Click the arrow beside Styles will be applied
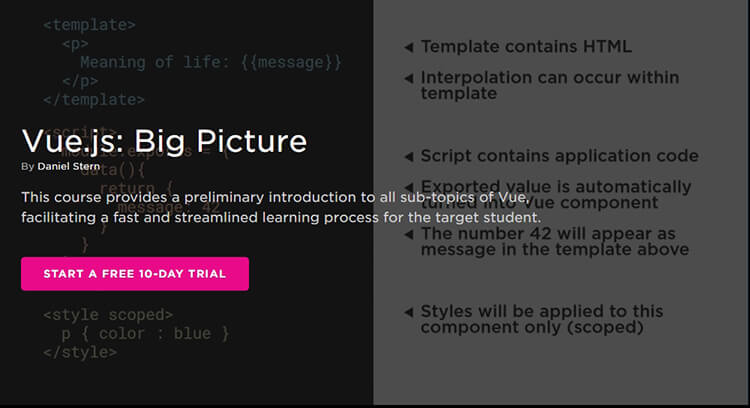This screenshot has height=408, width=750. (409, 312)
